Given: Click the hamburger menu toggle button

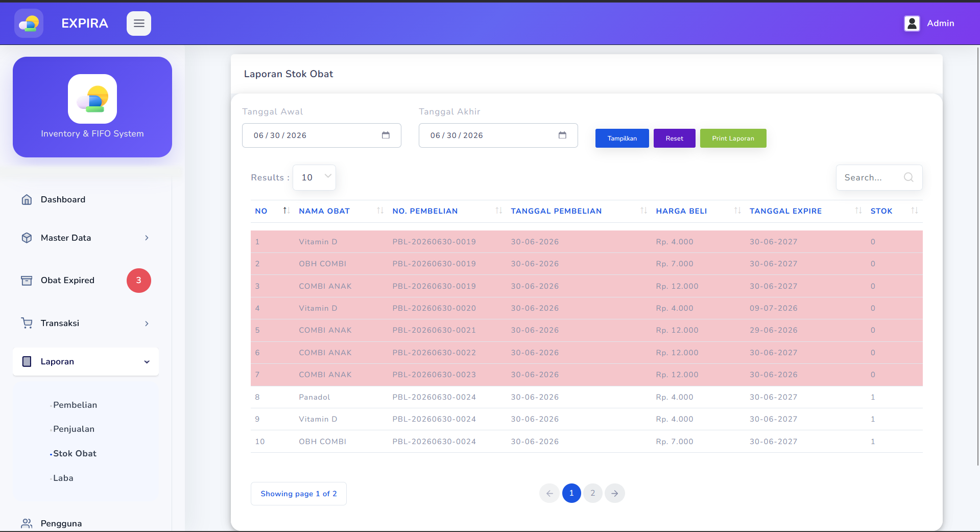Looking at the screenshot, I should coord(139,24).
